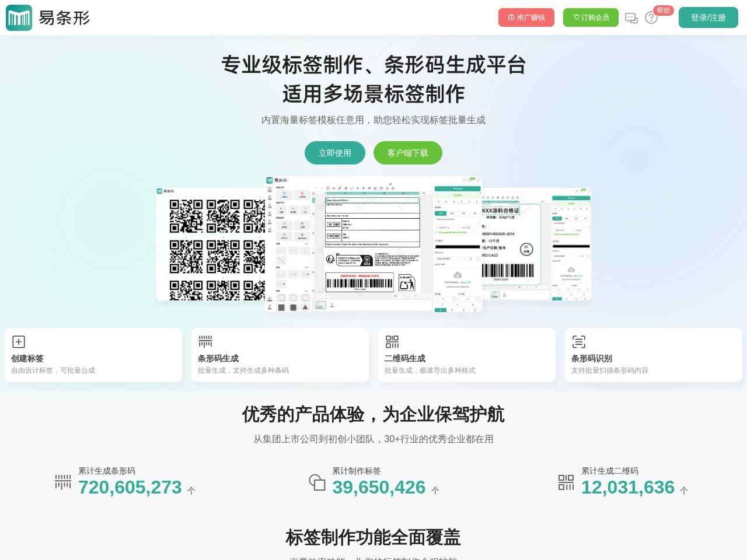747x560 pixels.
Task: Click the 自由设计标签，可批量合成 description
Action: 53,370
